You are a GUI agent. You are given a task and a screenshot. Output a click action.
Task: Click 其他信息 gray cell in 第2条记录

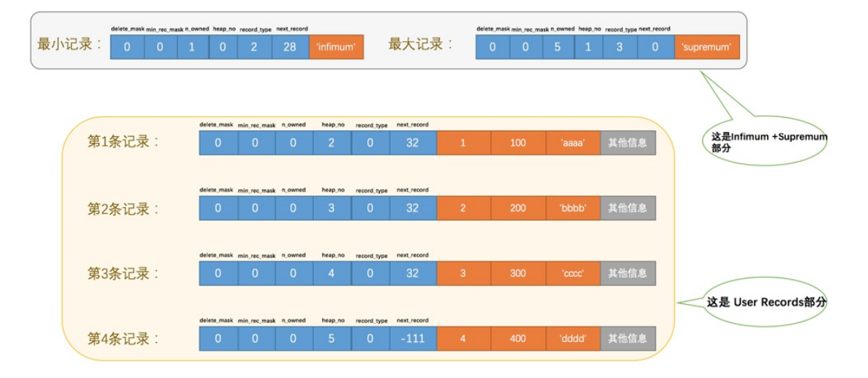(x=628, y=208)
